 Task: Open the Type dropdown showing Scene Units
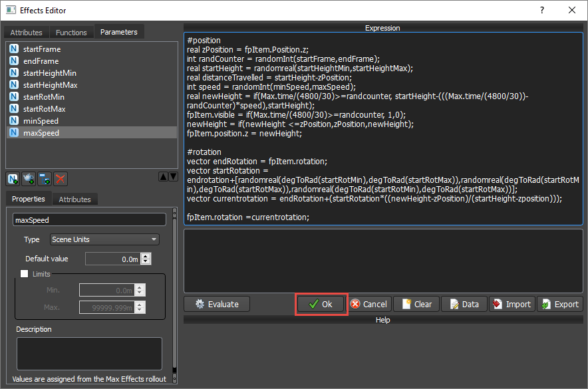[x=104, y=239]
